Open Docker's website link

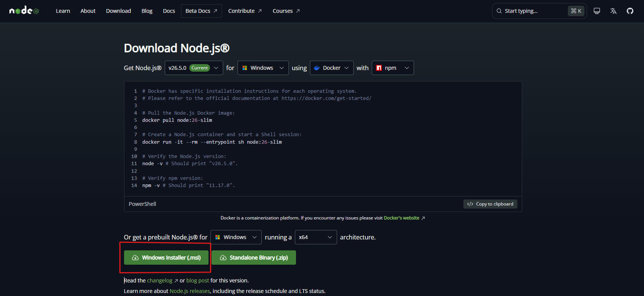click(x=402, y=218)
